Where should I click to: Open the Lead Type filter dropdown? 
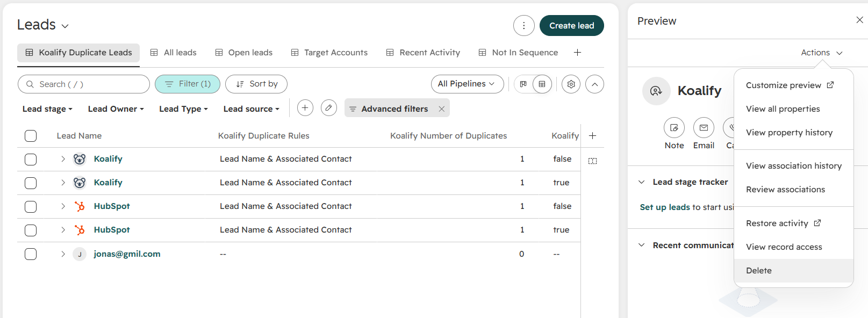(183, 109)
